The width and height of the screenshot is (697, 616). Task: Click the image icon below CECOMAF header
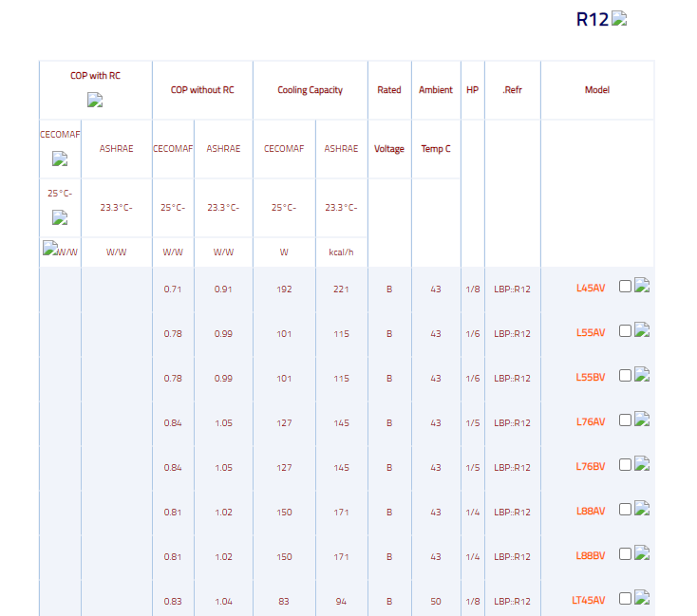60,159
